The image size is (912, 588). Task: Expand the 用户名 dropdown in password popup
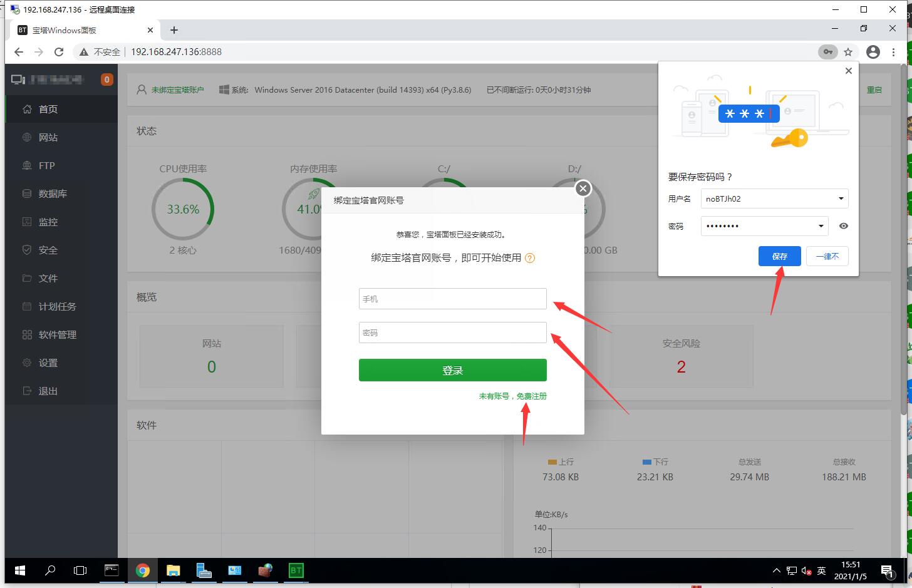tap(841, 199)
